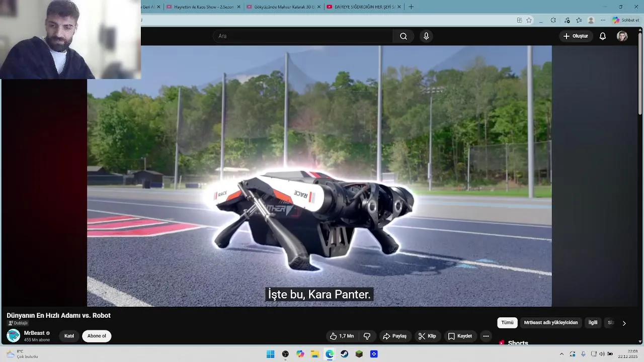Image resolution: width=644 pixels, height=362 pixels.
Task: Open the browser essentials icon in Edge toolbar
Action: (567, 20)
